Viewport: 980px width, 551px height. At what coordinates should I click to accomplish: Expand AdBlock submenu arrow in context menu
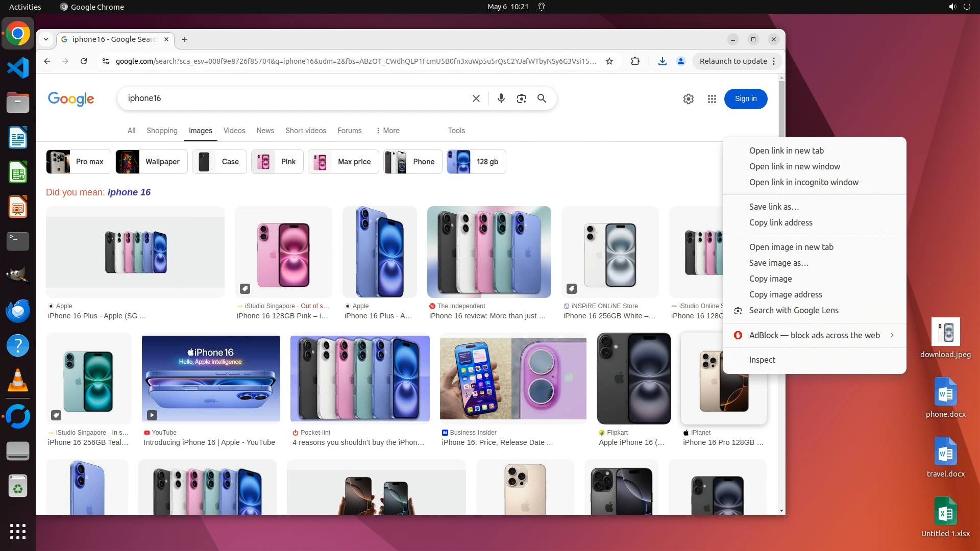(x=892, y=335)
